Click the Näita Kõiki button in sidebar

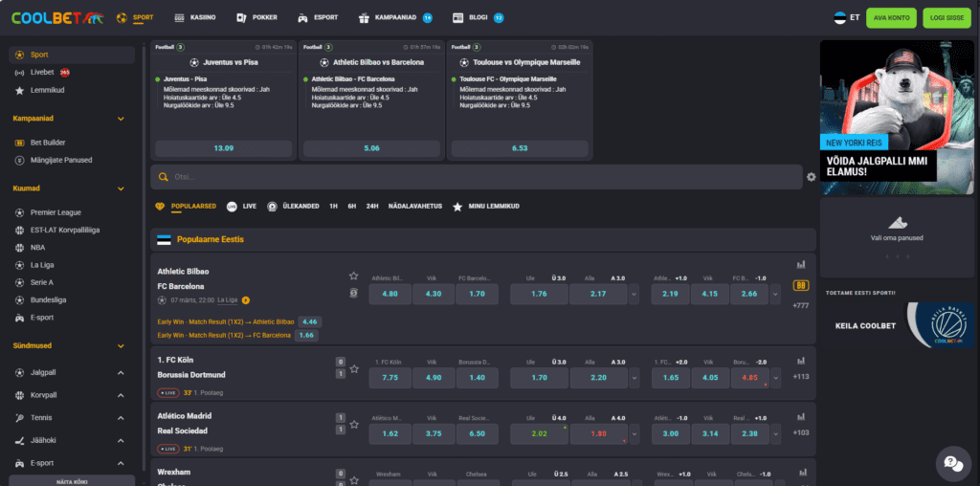pyautogui.click(x=72, y=481)
